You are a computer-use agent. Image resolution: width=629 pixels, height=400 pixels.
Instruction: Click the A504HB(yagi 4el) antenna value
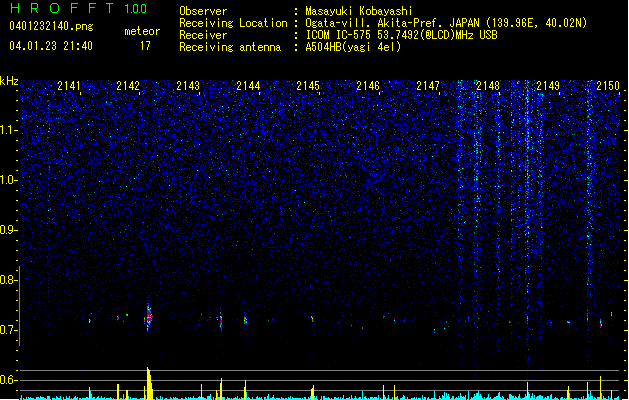tap(353, 47)
